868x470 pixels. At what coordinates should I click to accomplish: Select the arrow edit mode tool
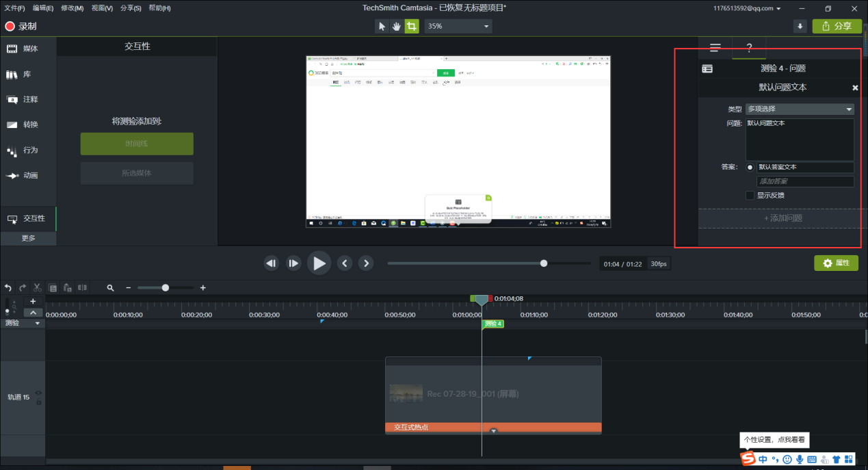(382, 26)
